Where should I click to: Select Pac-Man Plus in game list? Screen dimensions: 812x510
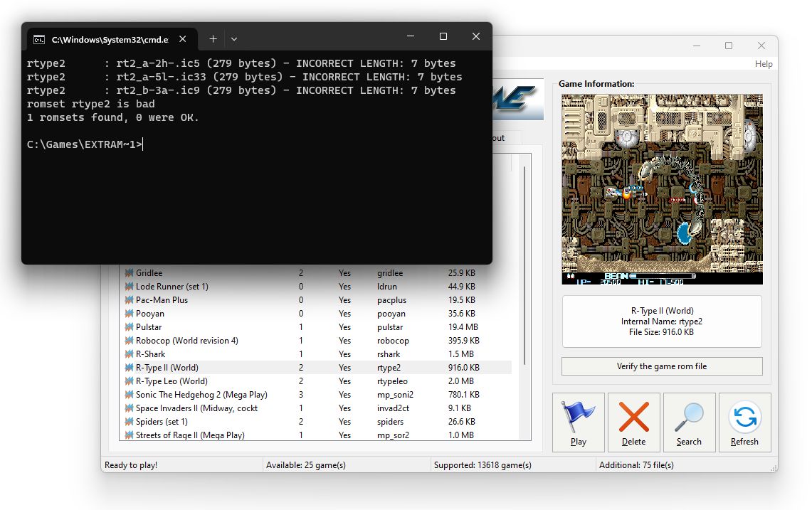(162, 300)
